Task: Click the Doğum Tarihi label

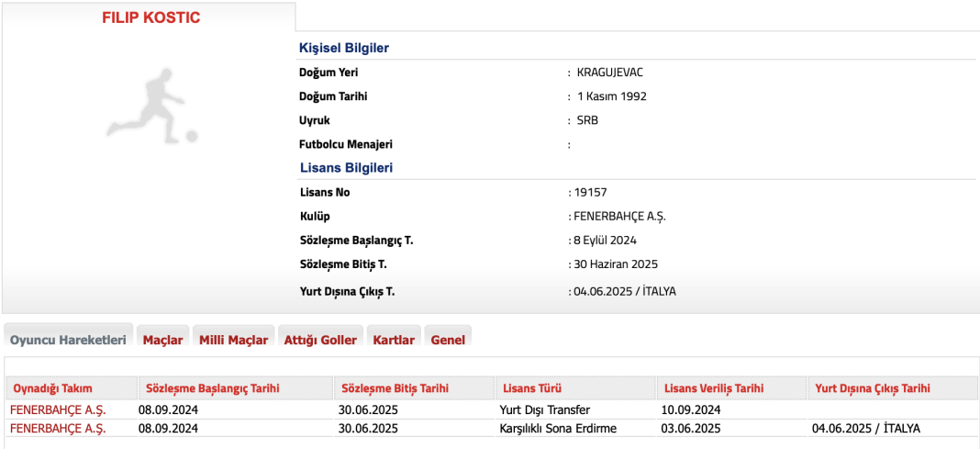Action: coord(333,97)
